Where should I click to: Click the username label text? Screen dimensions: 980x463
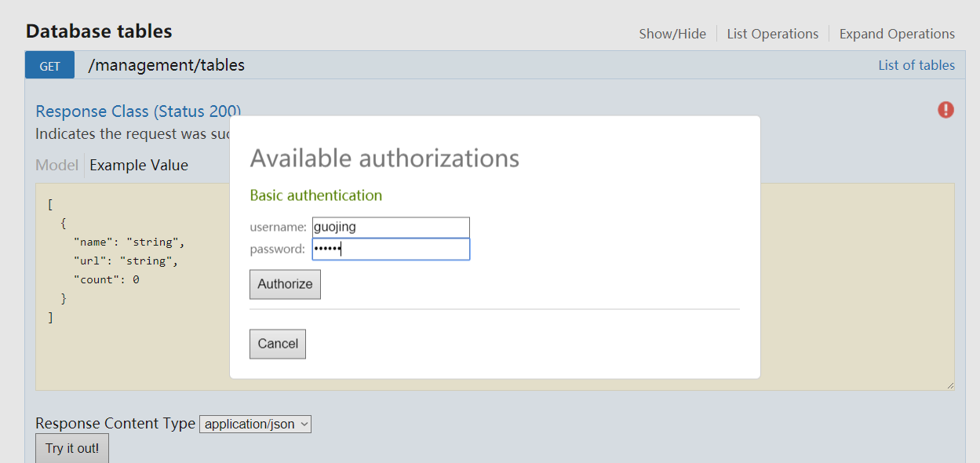click(278, 227)
